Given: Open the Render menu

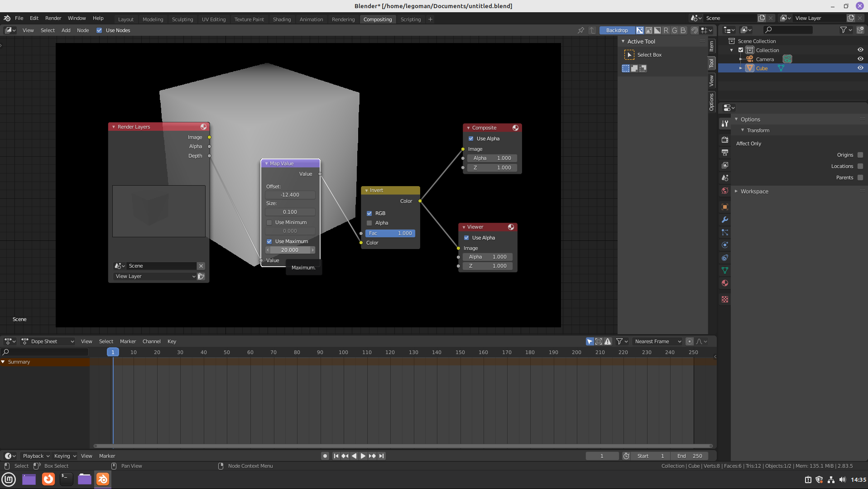Looking at the screenshot, I should click(x=53, y=18).
